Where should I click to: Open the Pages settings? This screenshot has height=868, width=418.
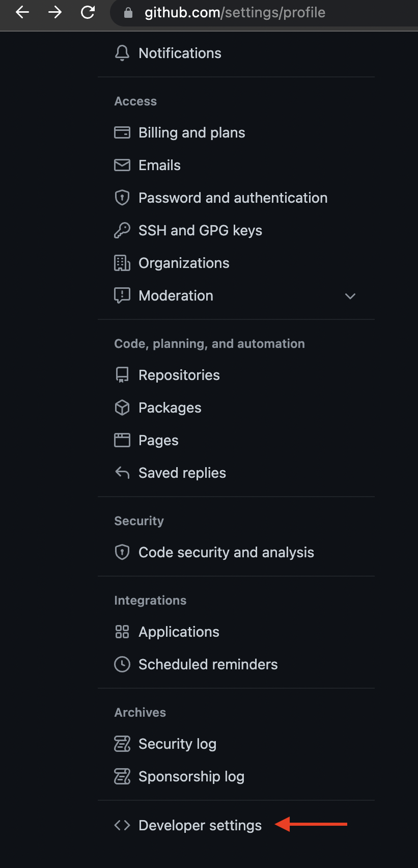tap(158, 440)
